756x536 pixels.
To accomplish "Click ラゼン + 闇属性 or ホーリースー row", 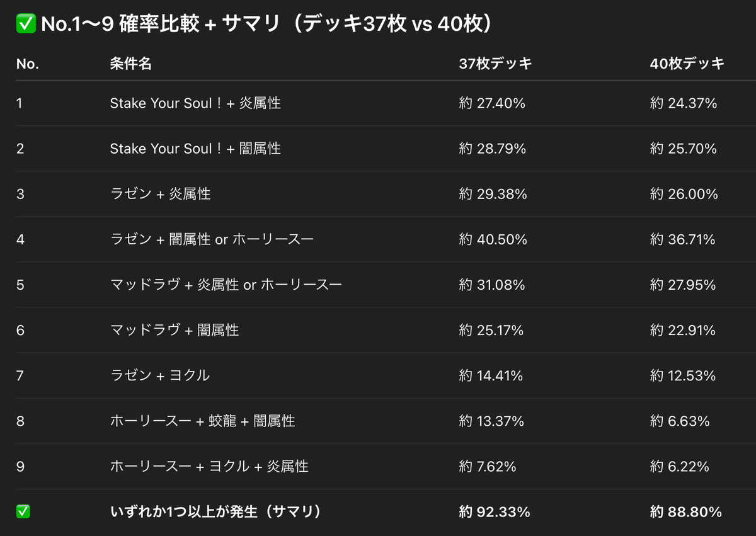I will pyautogui.click(x=378, y=239).
